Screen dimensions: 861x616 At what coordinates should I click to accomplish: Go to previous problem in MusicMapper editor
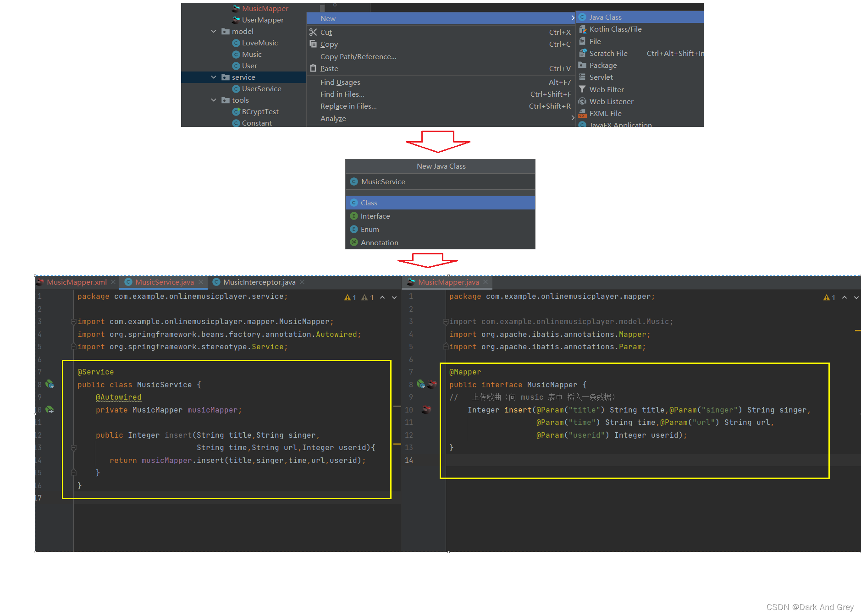coord(844,297)
